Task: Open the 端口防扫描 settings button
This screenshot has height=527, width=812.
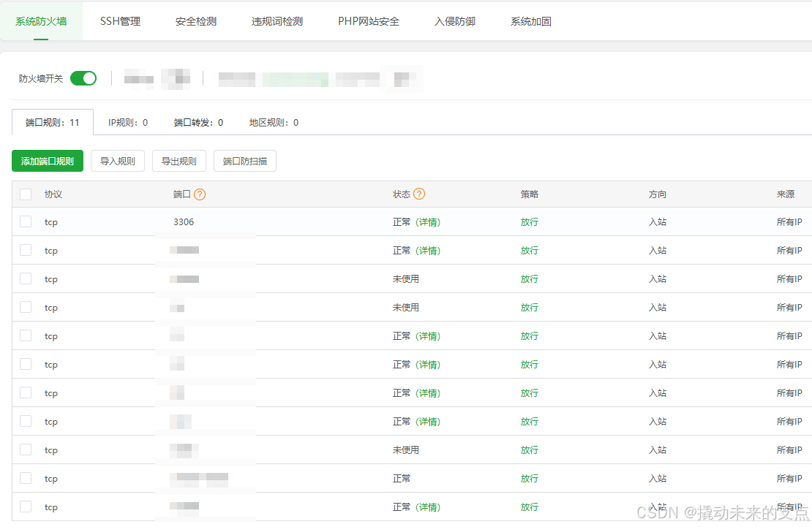Action: coord(245,161)
